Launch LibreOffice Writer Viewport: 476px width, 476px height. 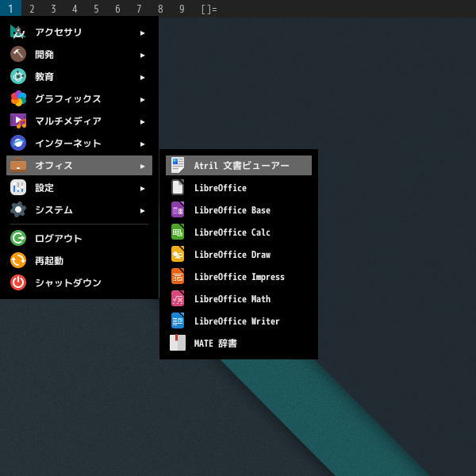pos(239,321)
